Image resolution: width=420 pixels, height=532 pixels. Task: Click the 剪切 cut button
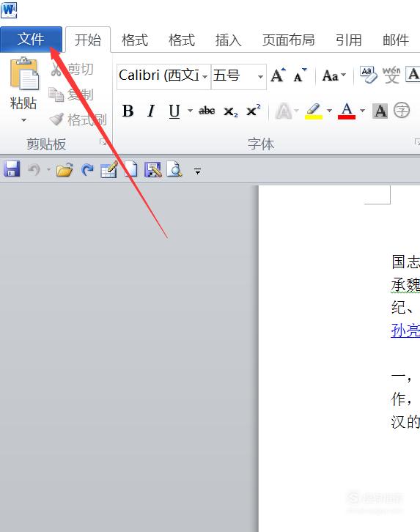point(72,69)
